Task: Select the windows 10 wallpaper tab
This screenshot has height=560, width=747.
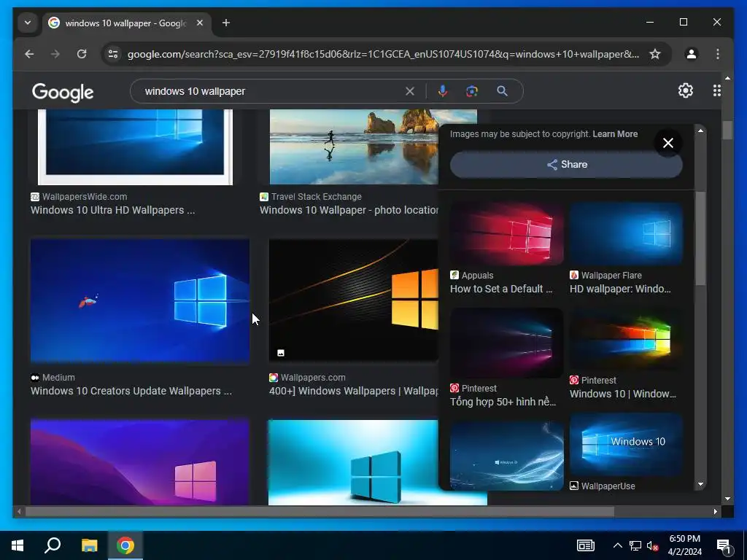Action: point(125,23)
